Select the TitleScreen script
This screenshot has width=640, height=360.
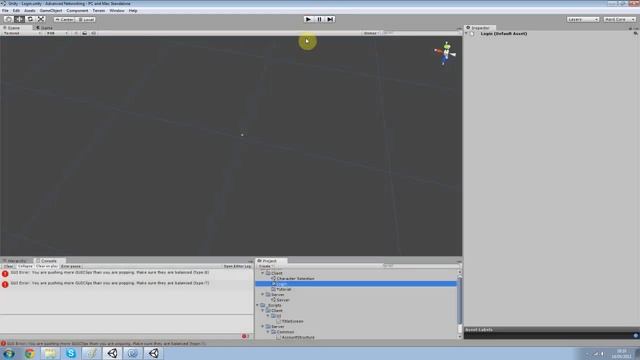point(292,321)
